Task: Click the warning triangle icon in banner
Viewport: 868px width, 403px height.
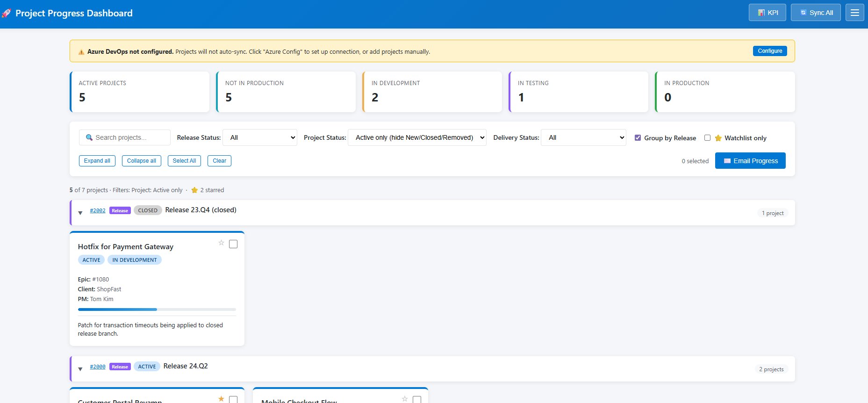Action: [81, 52]
